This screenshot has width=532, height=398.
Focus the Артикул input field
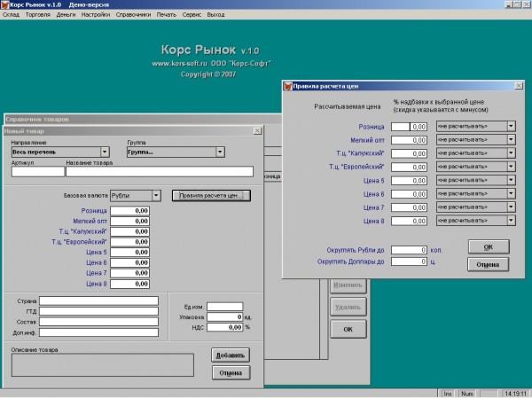tap(37, 172)
